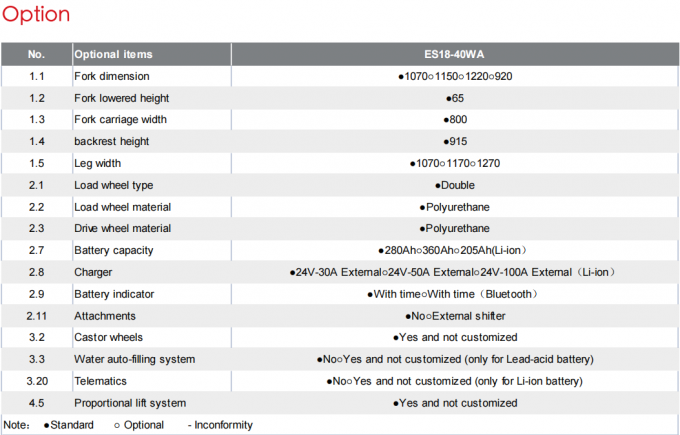Viewport: 680px width, 435px height.
Task: Click the Charger options cell
Action: 454,272
